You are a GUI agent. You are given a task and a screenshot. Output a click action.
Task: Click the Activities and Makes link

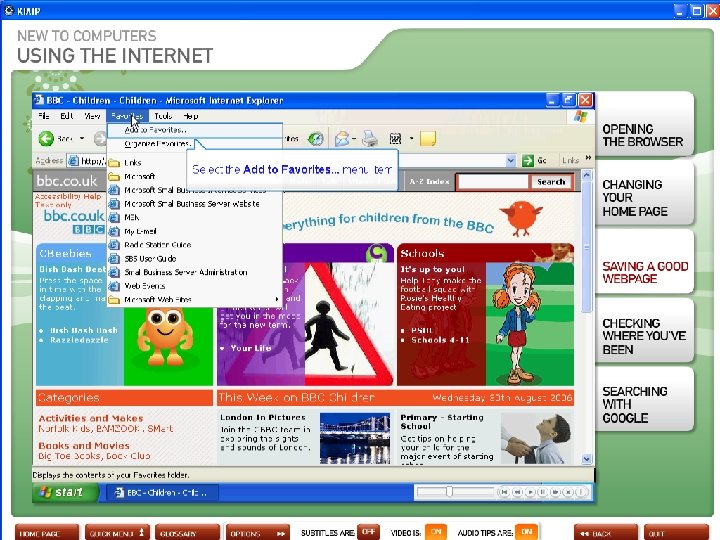91,418
